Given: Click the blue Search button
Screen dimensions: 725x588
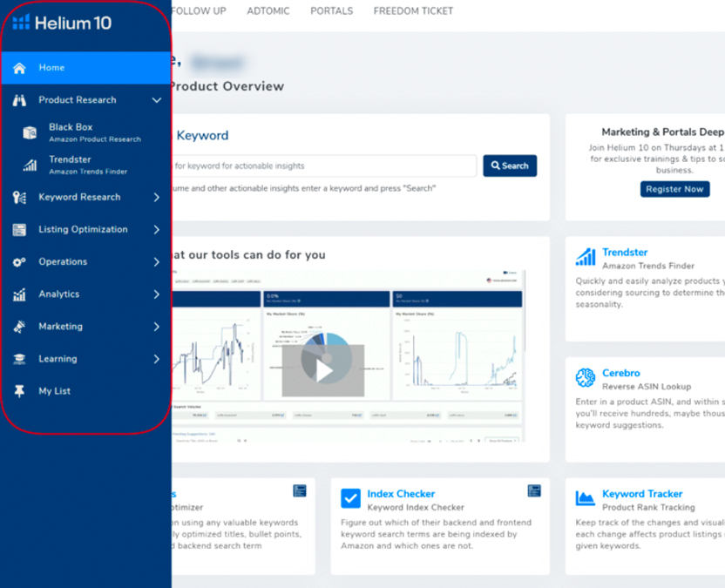Looking at the screenshot, I should click(x=510, y=166).
